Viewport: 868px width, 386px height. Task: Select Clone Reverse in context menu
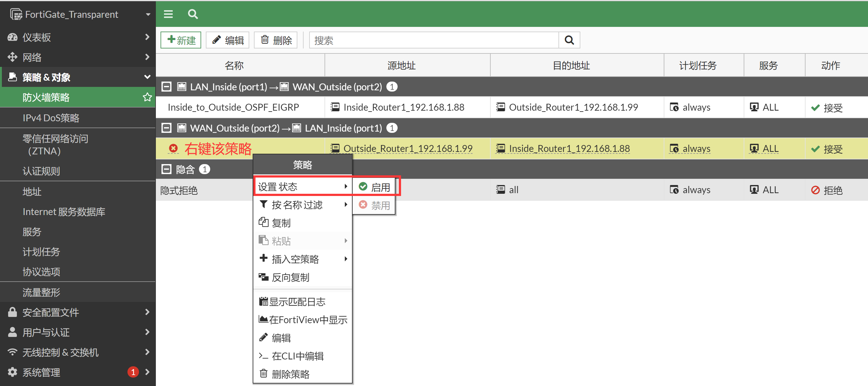click(x=290, y=277)
